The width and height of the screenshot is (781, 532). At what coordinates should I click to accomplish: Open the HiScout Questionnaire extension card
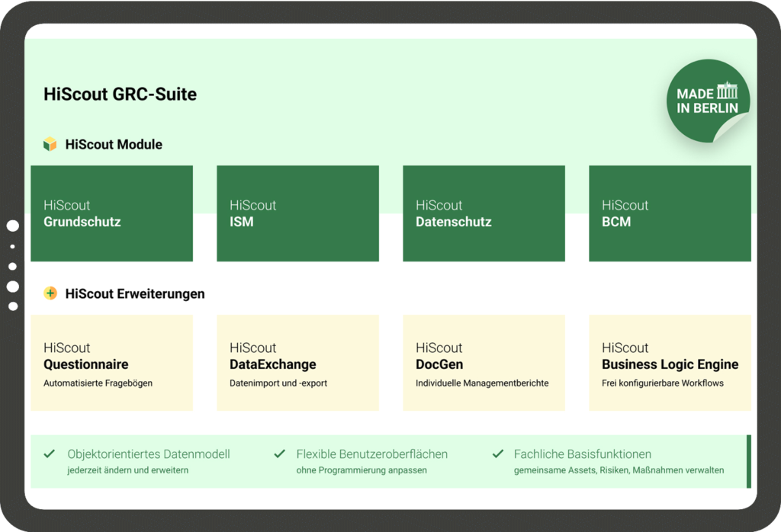click(x=111, y=363)
